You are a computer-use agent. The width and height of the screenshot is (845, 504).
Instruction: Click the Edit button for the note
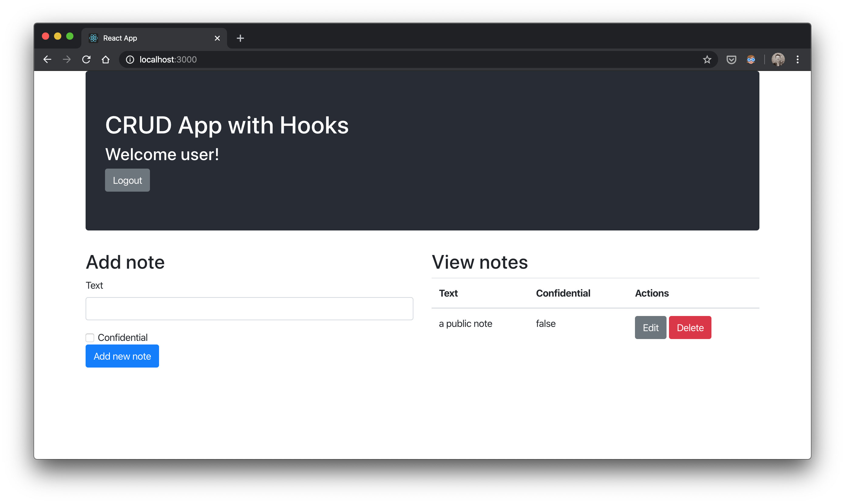pos(650,327)
